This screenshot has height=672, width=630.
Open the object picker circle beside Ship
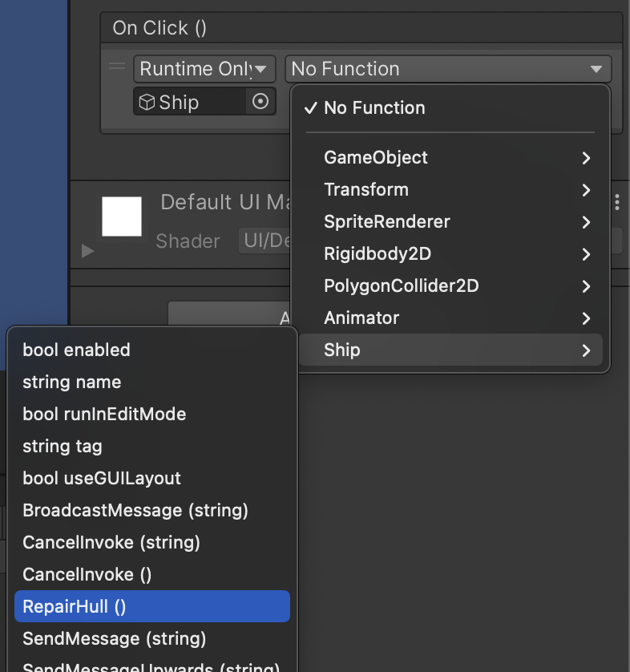pyautogui.click(x=260, y=103)
